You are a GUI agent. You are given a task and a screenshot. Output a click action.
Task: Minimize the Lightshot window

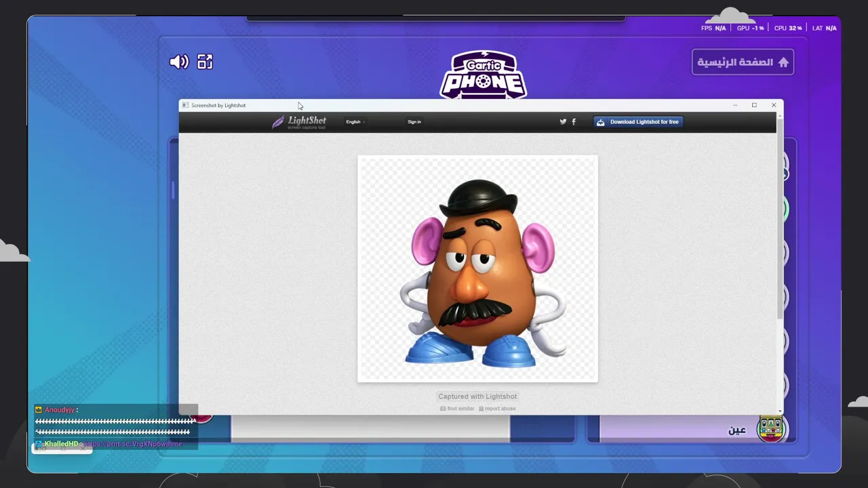click(735, 105)
